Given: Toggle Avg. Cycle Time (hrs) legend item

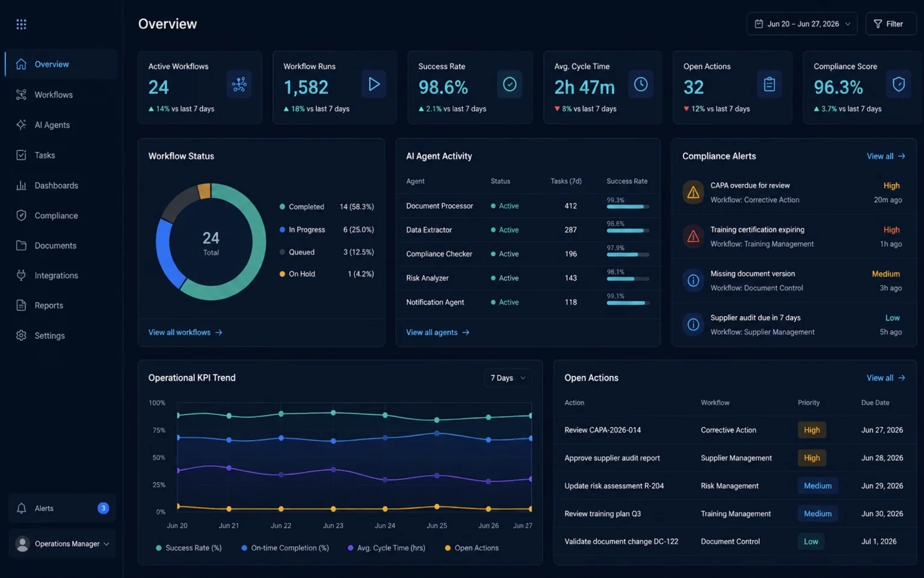Looking at the screenshot, I should [386, 548].
